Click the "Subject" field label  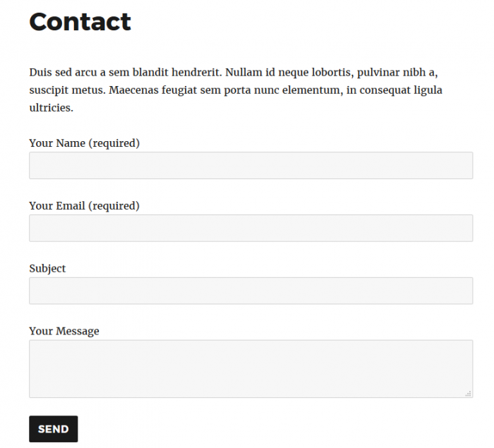[47, 269]
